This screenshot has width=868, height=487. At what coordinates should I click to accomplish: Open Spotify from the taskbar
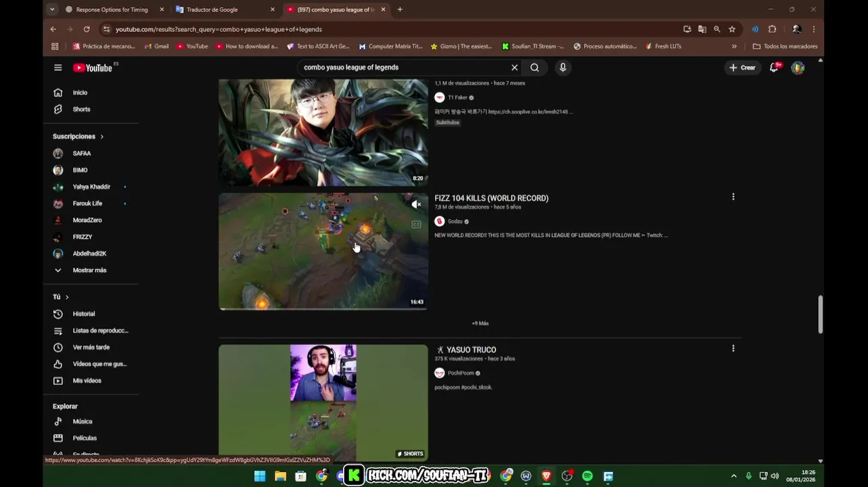pyautogui.click(x=587, y=476)
